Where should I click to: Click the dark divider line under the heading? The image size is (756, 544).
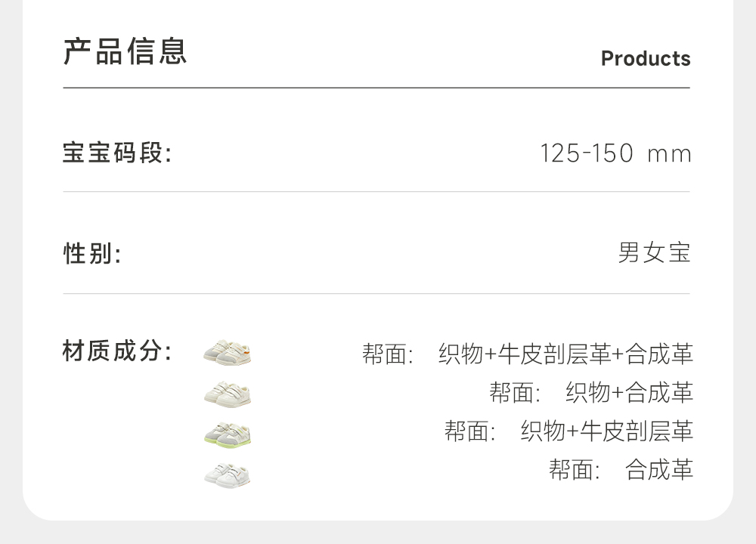(x=376, y=88)
